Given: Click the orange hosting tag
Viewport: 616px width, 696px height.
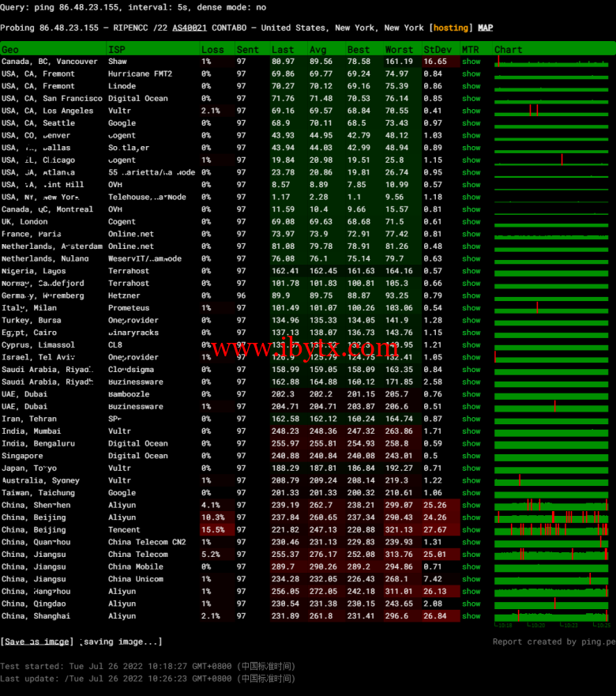Looking at the screenshot, I should tap(451, 28).
